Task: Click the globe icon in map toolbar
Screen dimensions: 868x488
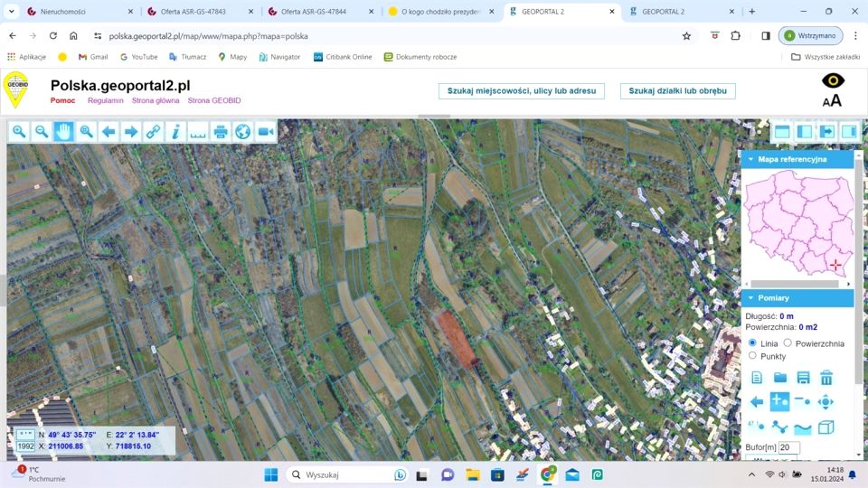Action: tap(242, 132)
